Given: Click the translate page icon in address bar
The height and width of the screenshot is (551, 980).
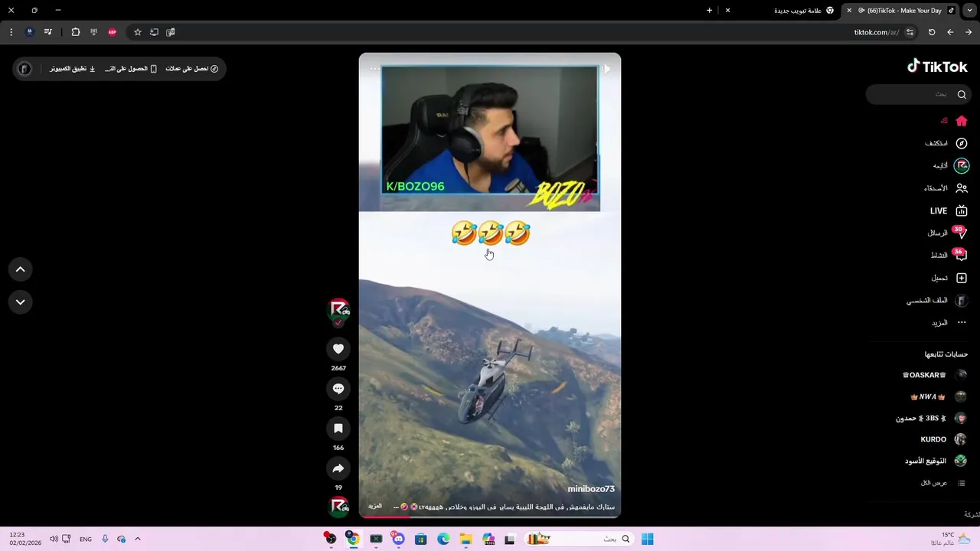Looking at the screenshot, I should point(171,32).
